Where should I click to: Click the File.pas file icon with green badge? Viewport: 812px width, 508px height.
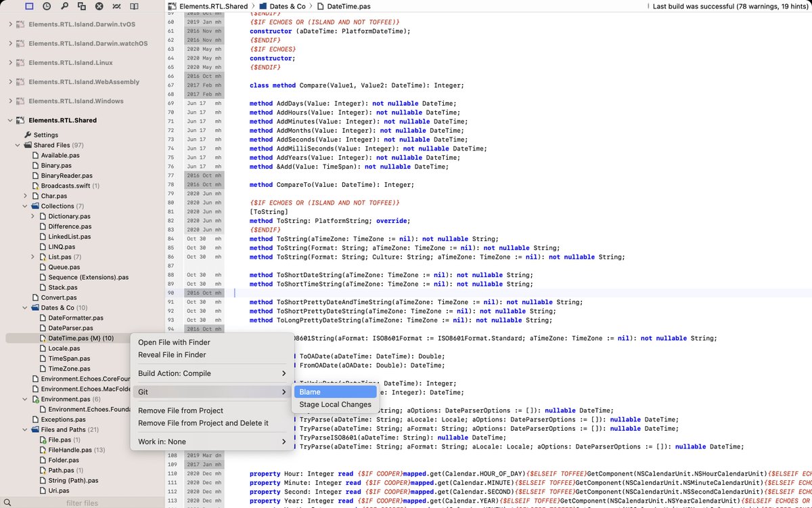pos(43,440)
